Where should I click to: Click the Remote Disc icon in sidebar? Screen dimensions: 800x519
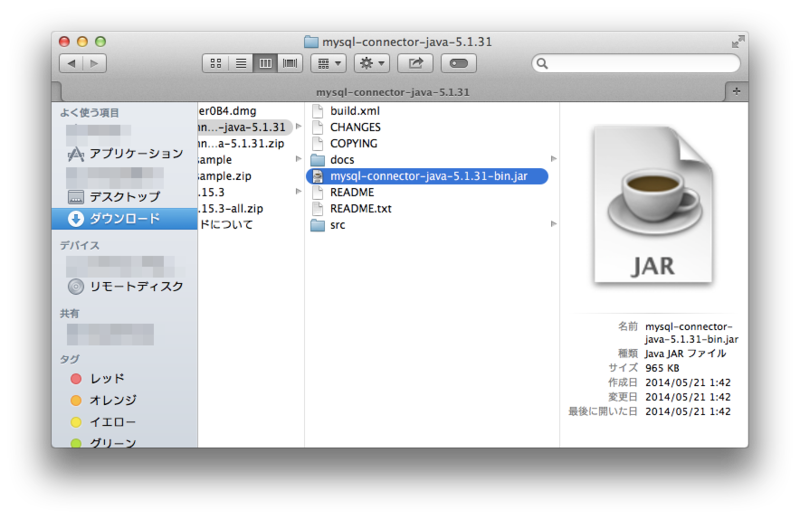[x=76, y=287]
